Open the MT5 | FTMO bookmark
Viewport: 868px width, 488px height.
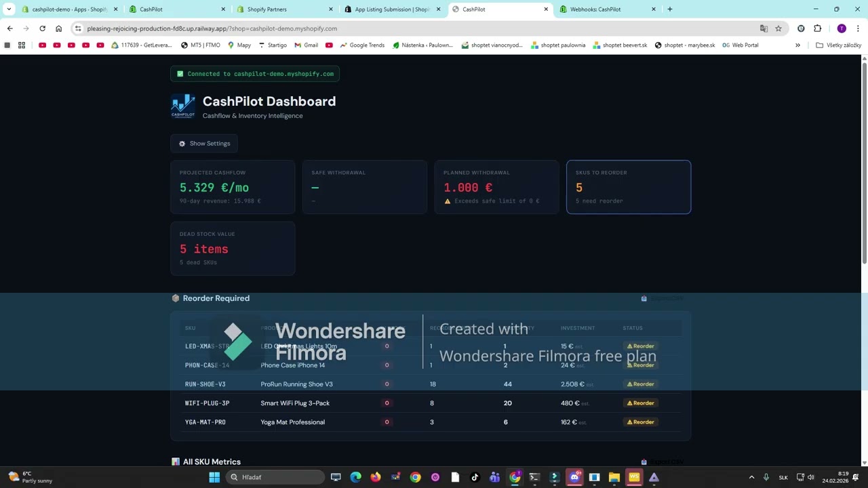tap(200, 45)
